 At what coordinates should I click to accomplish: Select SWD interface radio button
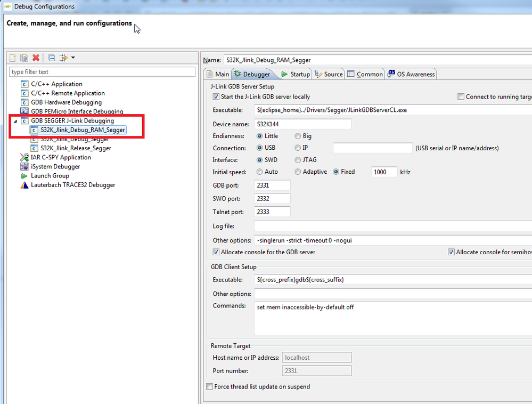click(259, 159)
